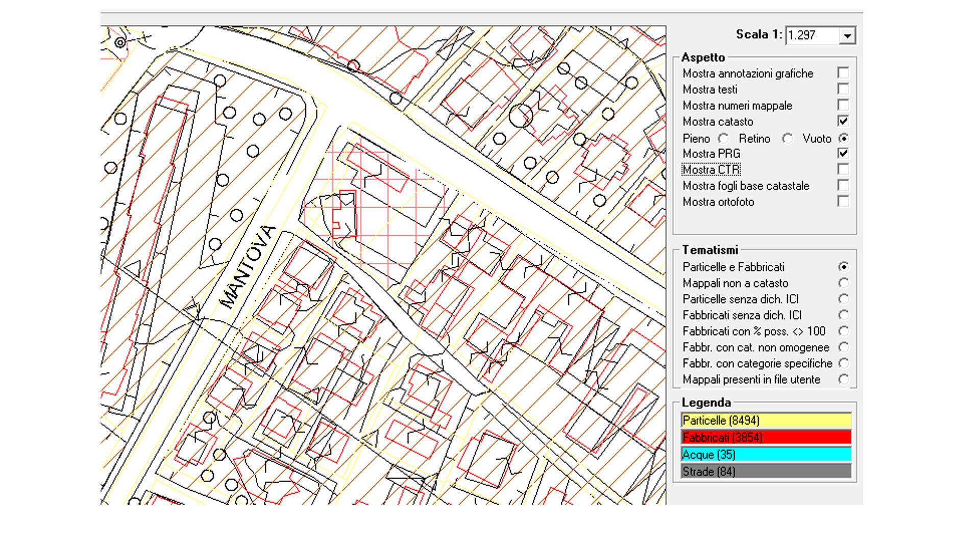980x551 pixels.
Task: Choose Fabbr. con categorie specifiche radio
Action: [x=844, y=363]
